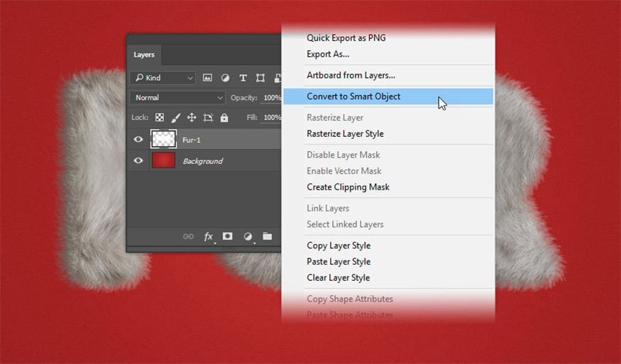
Task: Choose Export As... menu entry
Action: 328,54
